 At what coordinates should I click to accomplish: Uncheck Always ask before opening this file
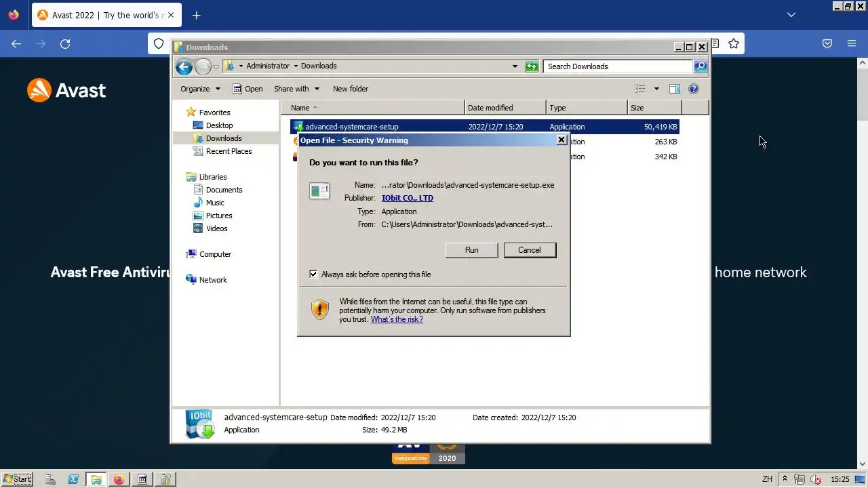click(313, 274)
